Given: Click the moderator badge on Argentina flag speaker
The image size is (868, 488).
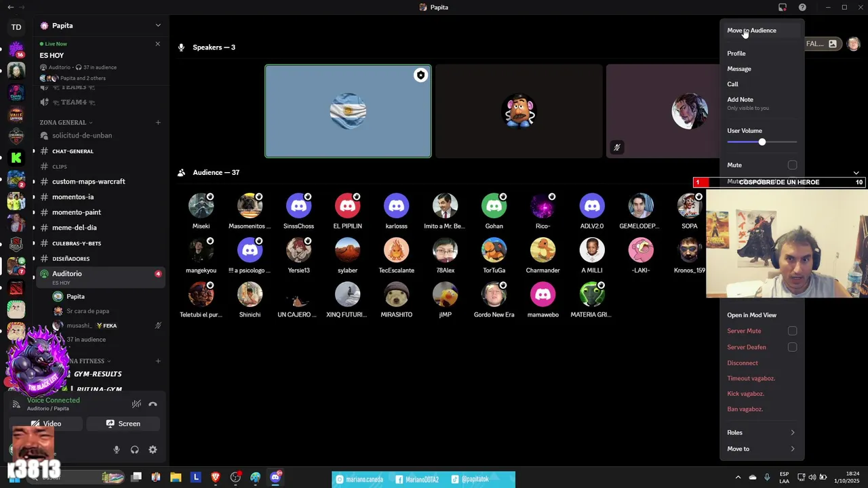Looking at the screenshot, I should coord(420,75).
